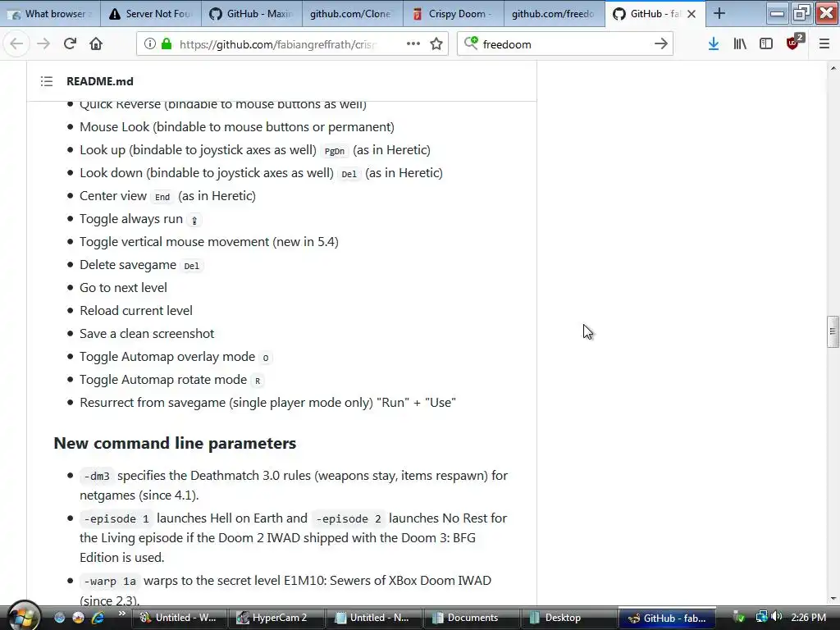Screen dimensions: 840x630
Task: Open the HyperCam 2 taskbar window
Action: pos(276,618)
